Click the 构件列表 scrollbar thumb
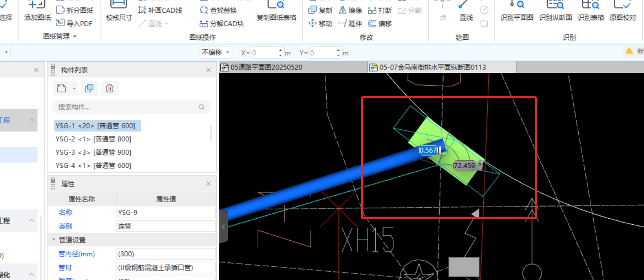This screenshot has height=280, width=644. click(211, 133)
